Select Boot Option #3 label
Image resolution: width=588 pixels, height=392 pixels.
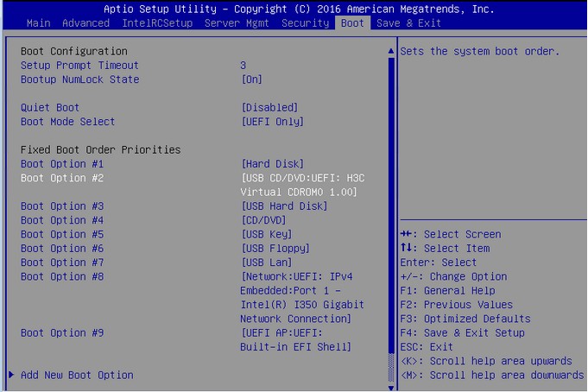[x=62, y=206]
